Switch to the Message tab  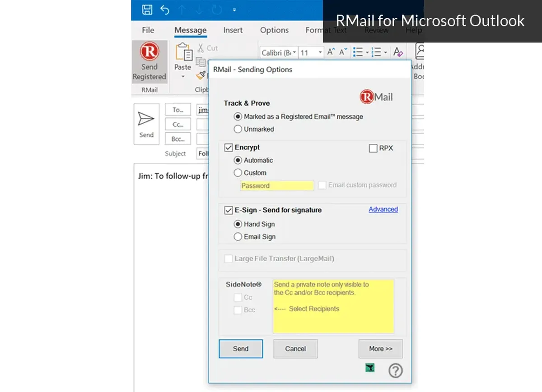pos(190,30)
